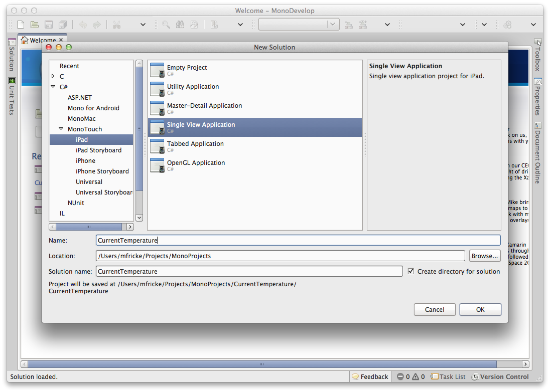The width and height of the screenshot is (550, 392).
Task: Open overflow chevron after build icons
Action: pos(387,25)
